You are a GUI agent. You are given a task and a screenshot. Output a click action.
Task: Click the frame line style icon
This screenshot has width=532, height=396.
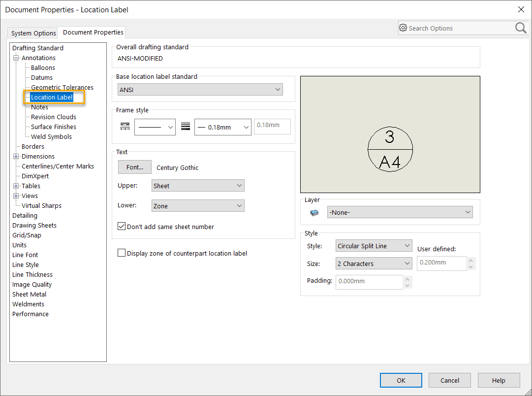(125, 127)
